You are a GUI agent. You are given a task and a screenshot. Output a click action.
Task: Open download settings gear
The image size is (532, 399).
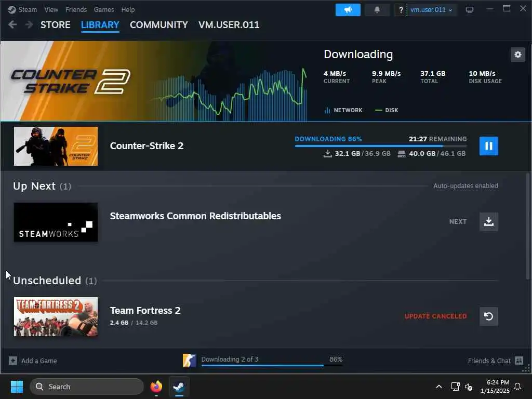[518, 55]
